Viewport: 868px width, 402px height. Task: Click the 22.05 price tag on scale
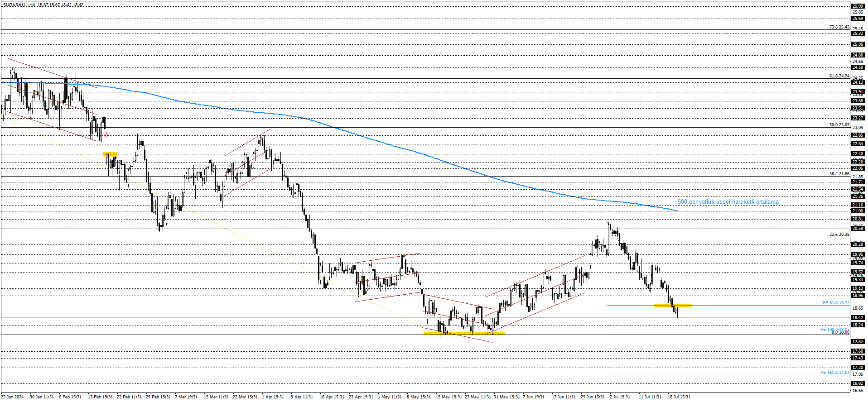tap(858, 168)
